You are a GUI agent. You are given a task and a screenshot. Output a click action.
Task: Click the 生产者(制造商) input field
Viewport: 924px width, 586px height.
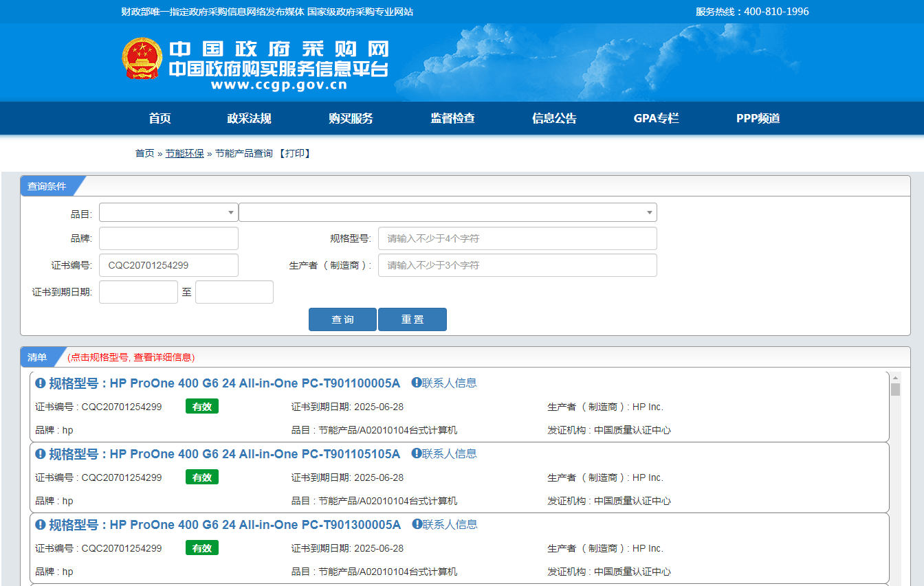pos(517,265)
